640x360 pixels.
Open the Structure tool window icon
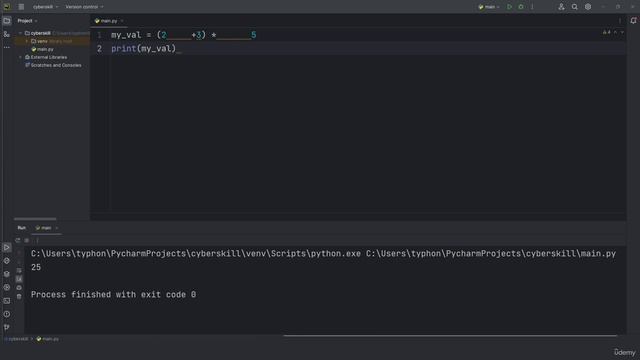(7, 34)
